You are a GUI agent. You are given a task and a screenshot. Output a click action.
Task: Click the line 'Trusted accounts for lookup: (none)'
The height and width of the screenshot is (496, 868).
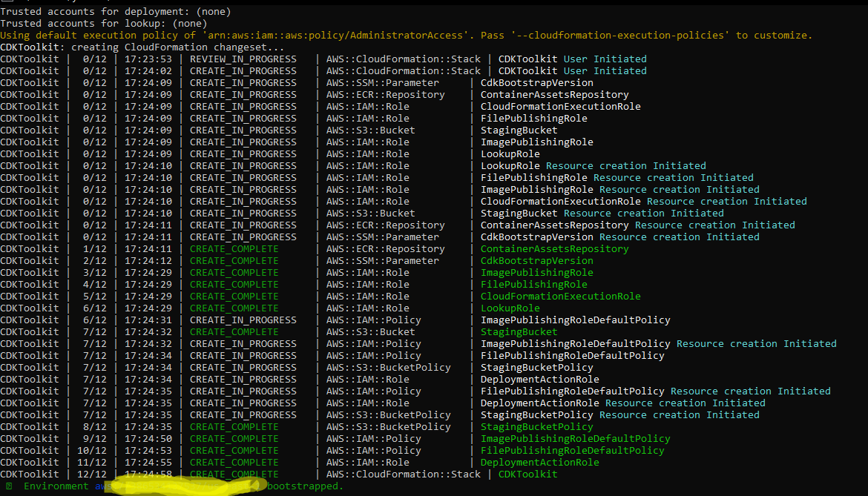pos(104,23)
